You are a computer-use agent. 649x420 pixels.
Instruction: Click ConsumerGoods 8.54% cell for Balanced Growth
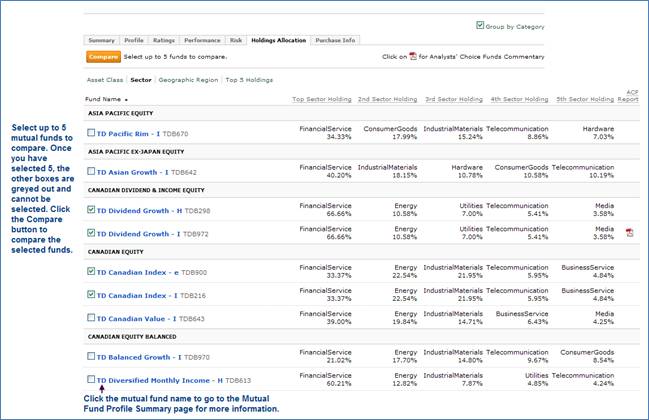click(x=587, y=356)
